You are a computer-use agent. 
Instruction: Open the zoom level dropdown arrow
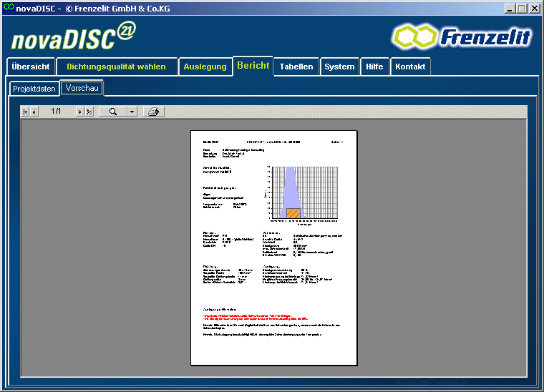132,112
